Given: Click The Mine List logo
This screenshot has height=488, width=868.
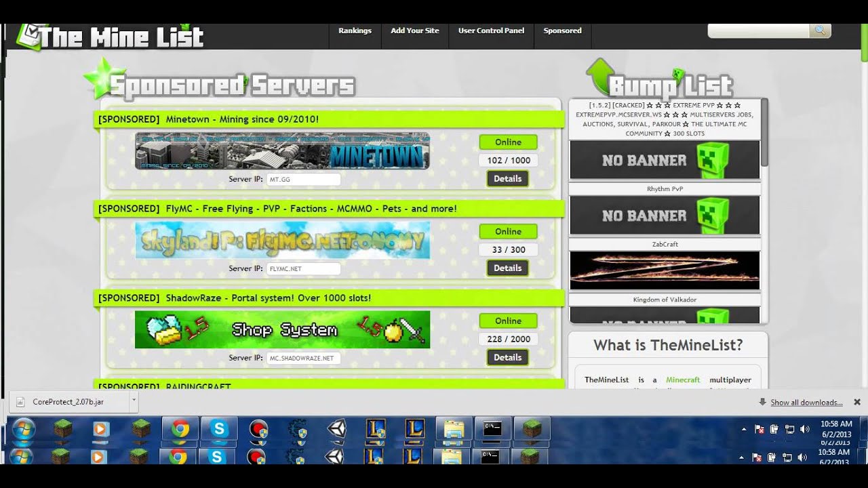Looking at the screenshot, I should click(111, 37).
